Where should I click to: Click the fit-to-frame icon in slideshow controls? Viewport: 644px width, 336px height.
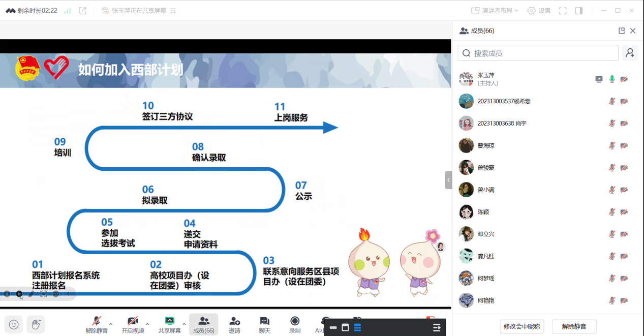(x=43, y=294)
